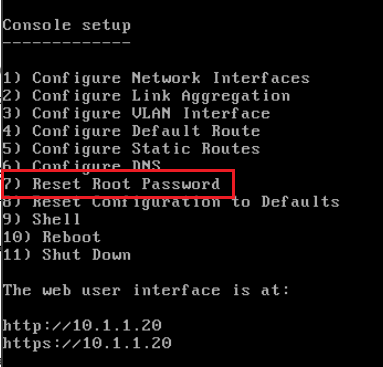Click the word Defaults in option 8
This screenshot has height=367, width=383.
(x=300, y=202)
